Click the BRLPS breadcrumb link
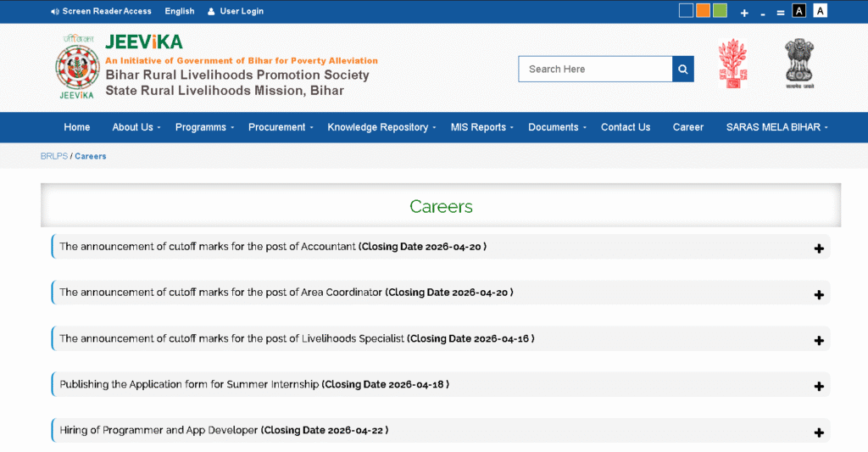868x452 pixels. 53,156
